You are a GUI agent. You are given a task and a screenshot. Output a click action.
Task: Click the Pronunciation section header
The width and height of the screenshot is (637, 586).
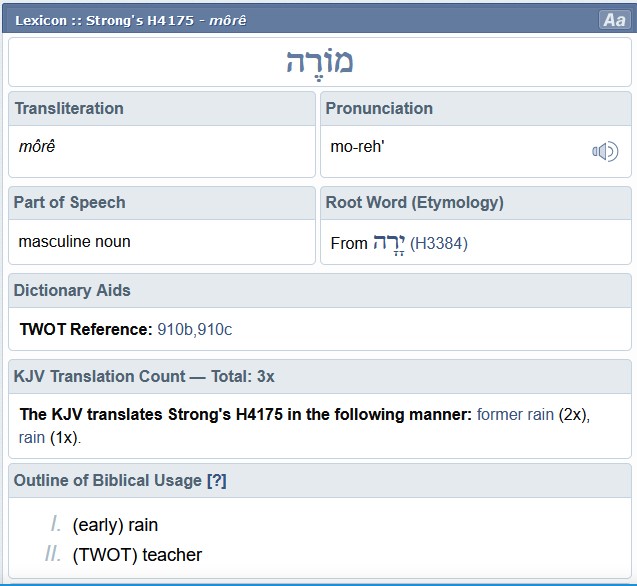click(379, 108)
